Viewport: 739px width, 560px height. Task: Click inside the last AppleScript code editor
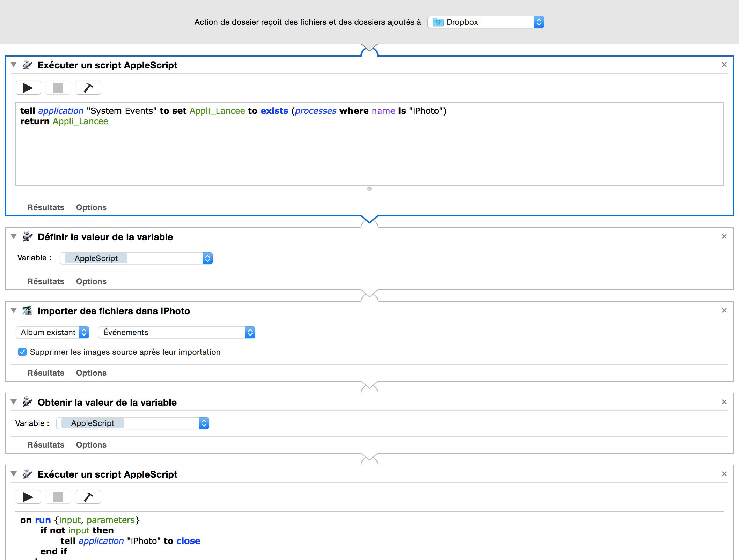coord(369,536)
